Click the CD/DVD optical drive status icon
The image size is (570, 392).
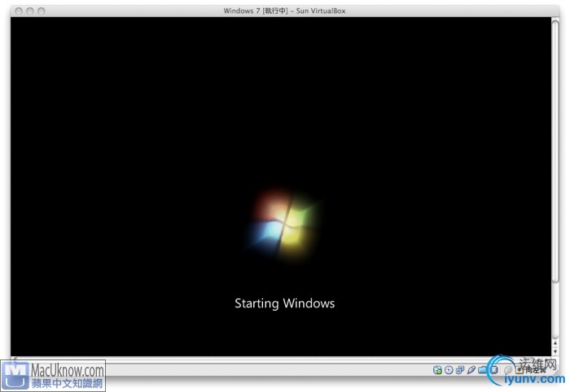click(x=449, y=370)
